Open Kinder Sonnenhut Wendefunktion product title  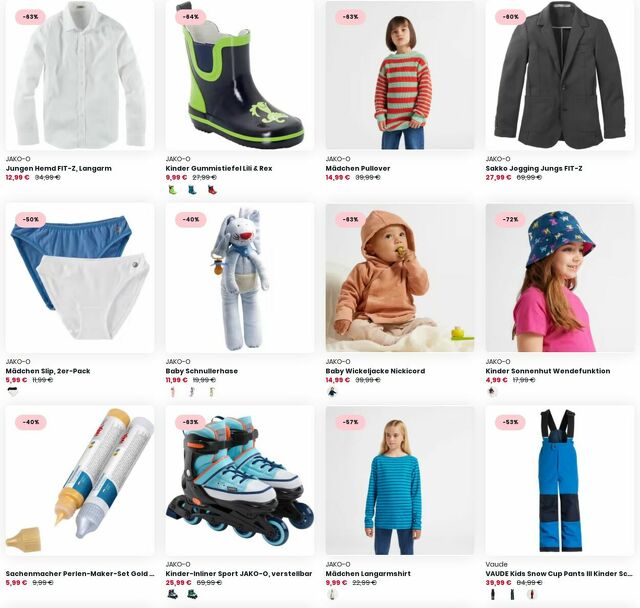click(x=548, y=371)
